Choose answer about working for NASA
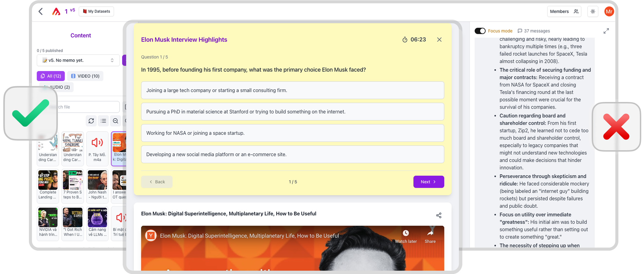Viewport: 644px width, 274px height. click(293, 133)
